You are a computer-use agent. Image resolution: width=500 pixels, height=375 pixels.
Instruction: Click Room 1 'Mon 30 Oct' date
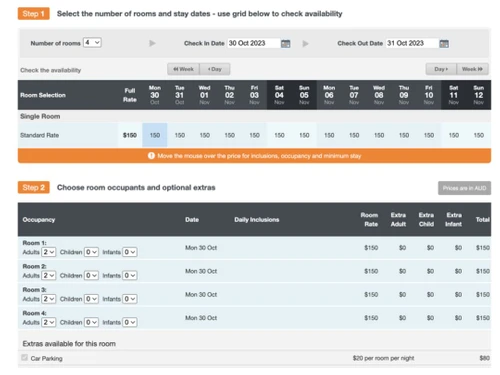201,248
